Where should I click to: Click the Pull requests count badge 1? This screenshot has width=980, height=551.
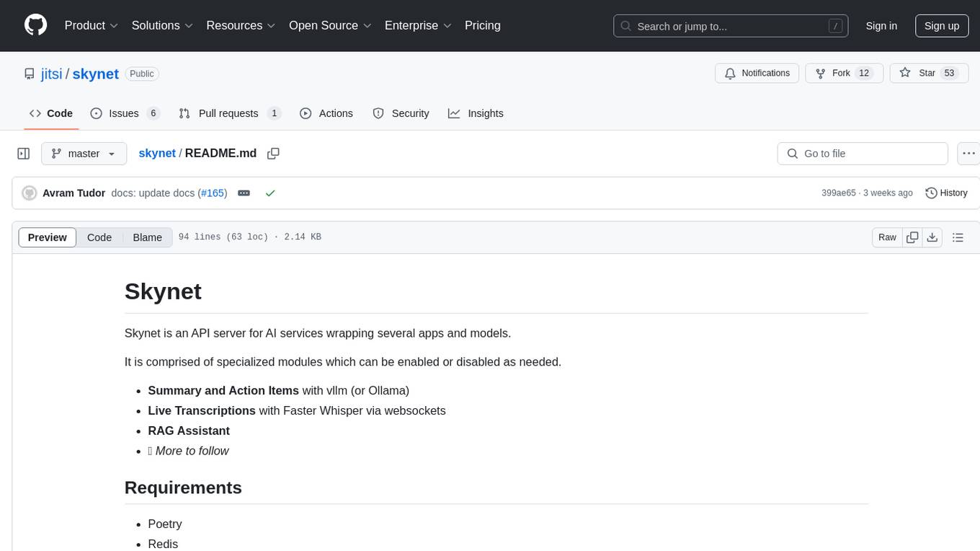(274, 113)
